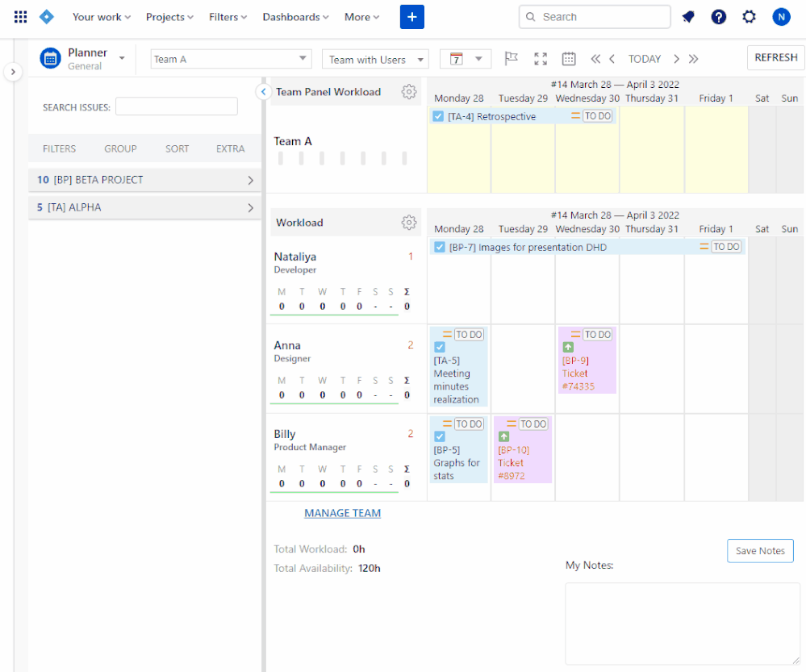806x672 pixels.
Task: Click the blue plus create button
Action: click(x=411, y=17)
